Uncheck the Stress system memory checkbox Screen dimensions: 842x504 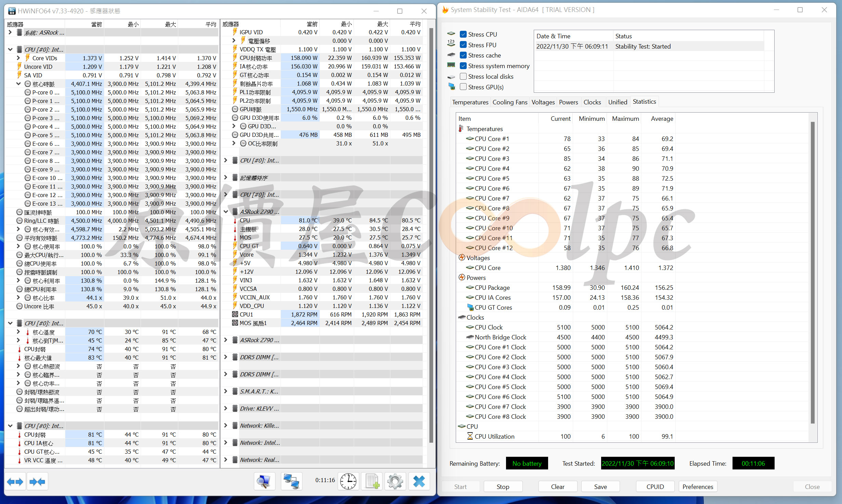click(463, 66)
